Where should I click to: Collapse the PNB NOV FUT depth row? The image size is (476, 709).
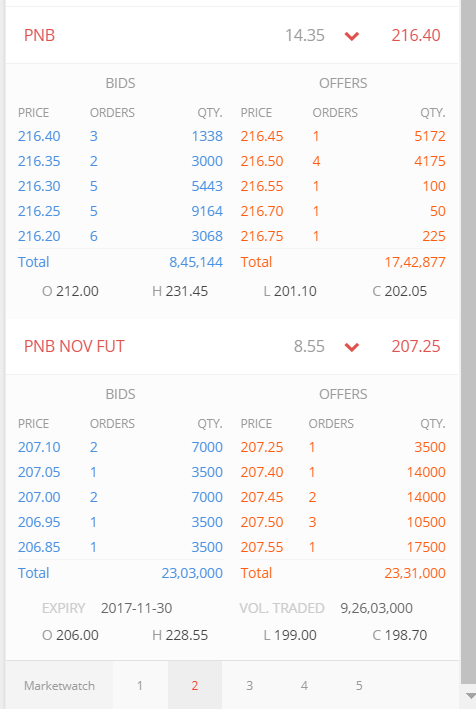click(x=232, y=346)
